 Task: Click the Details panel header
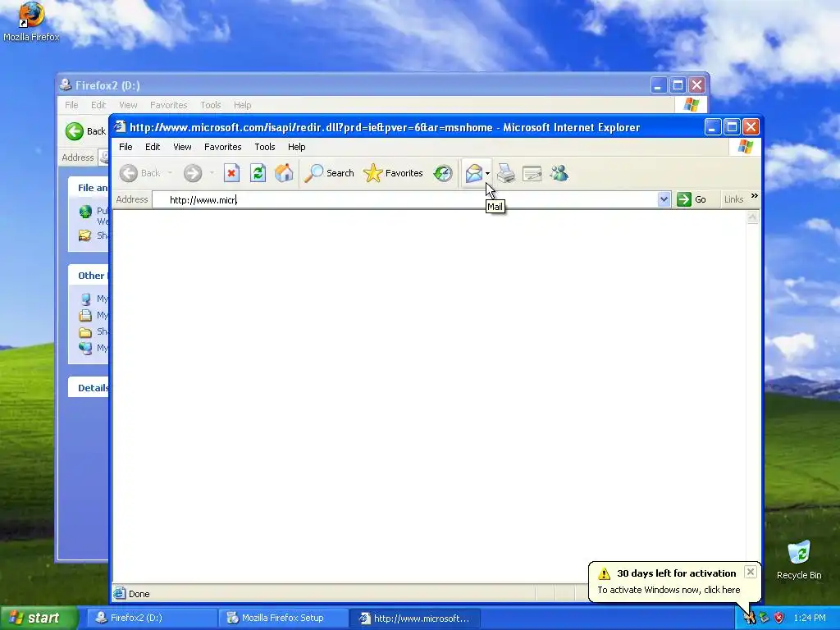point(89,387)
